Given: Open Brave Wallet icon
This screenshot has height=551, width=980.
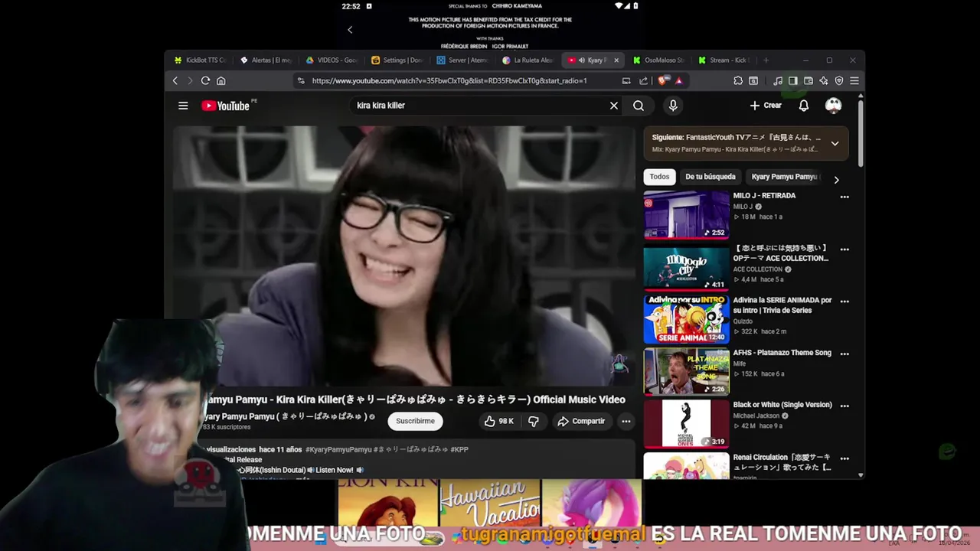Looking at the screenshot, I should (x=808, y=80).
